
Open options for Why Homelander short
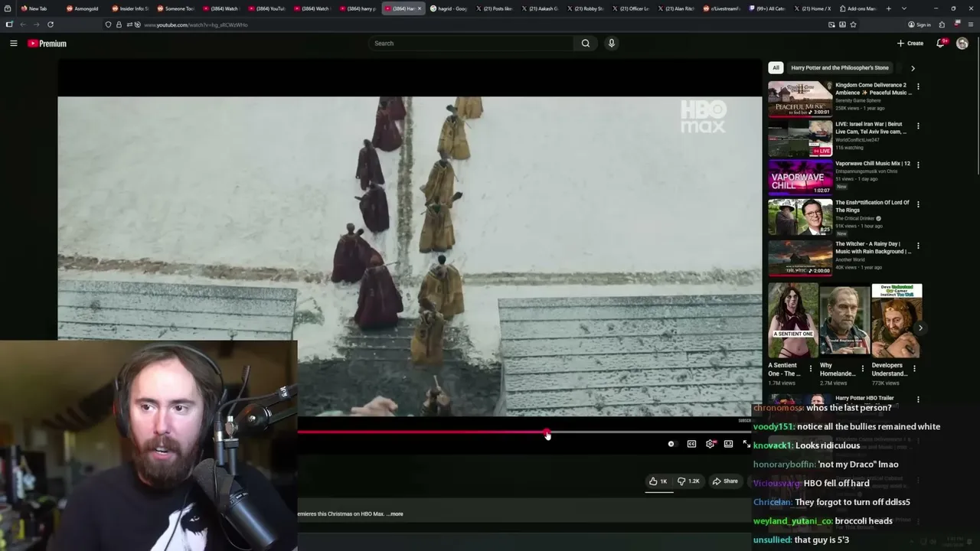point(863,368)
